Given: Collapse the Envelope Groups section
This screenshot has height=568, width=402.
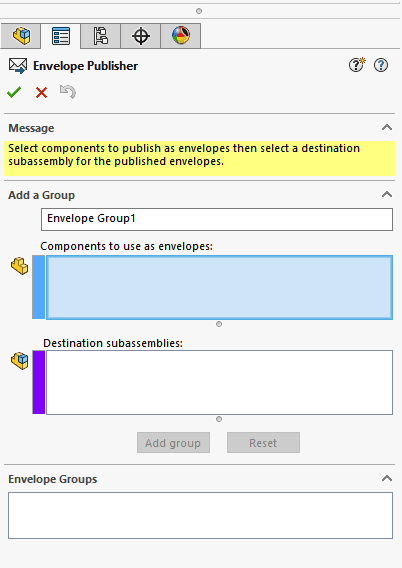Looking at the screenshot, I should [x=387, y=478].
